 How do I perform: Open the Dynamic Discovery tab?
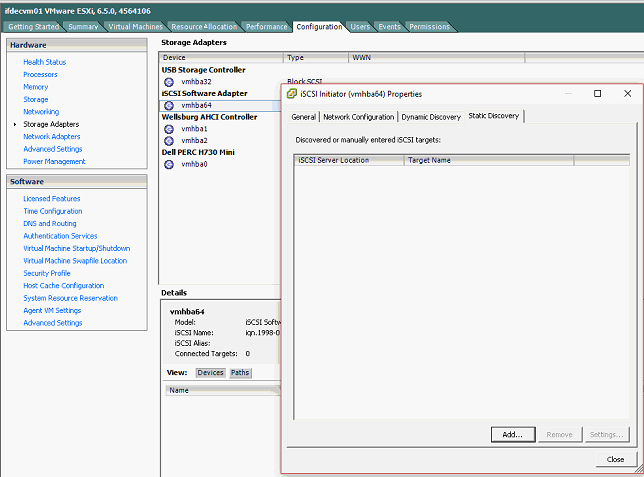(x=431, y=117)
